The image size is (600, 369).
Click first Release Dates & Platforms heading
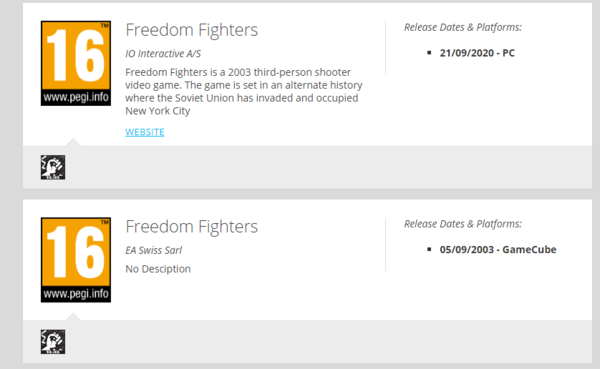pos(463,27)
